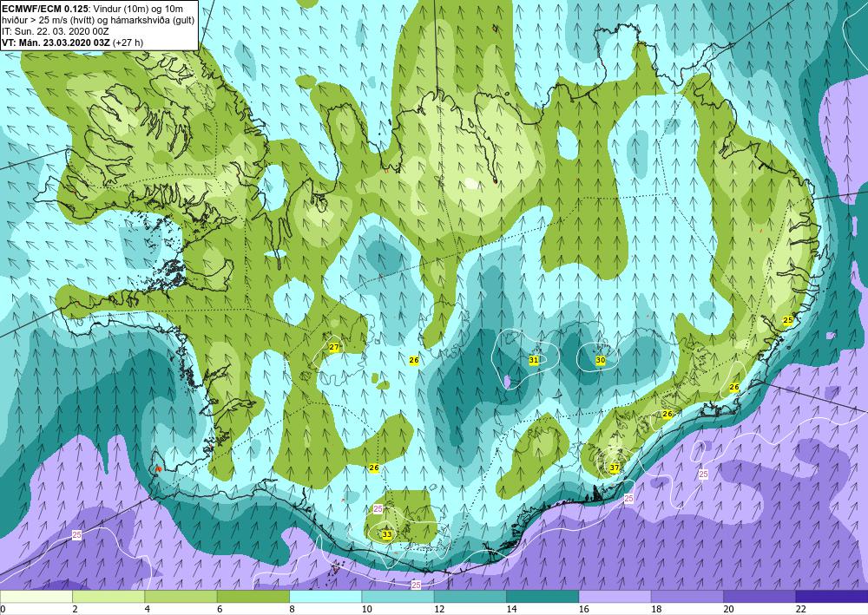
Task: Click yellow 26 label directly above the 33
Action: coord(374,468)
